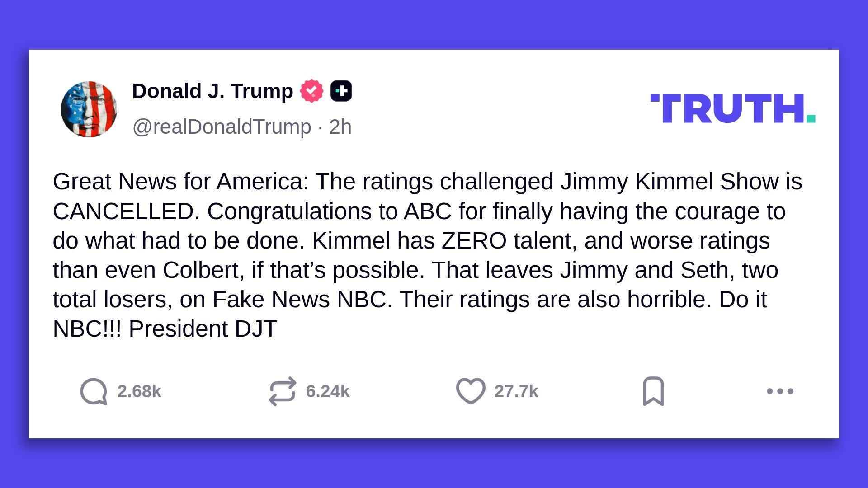Open the three-dot more options menu

coord(778,391)
